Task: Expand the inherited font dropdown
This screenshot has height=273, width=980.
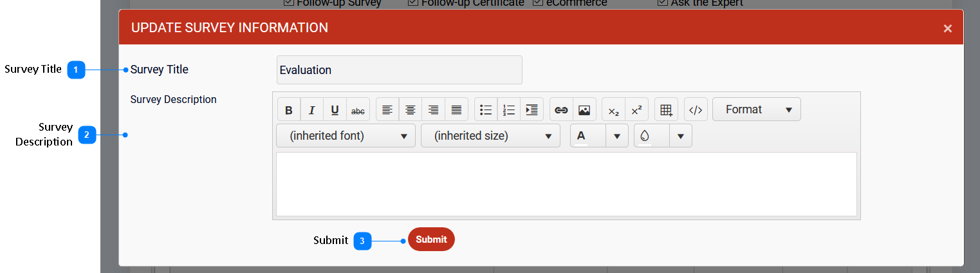Action: [x=346, y=136]
